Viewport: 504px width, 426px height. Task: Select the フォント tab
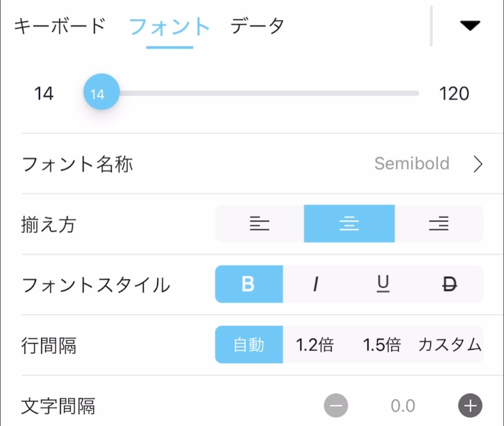(169, 26)
